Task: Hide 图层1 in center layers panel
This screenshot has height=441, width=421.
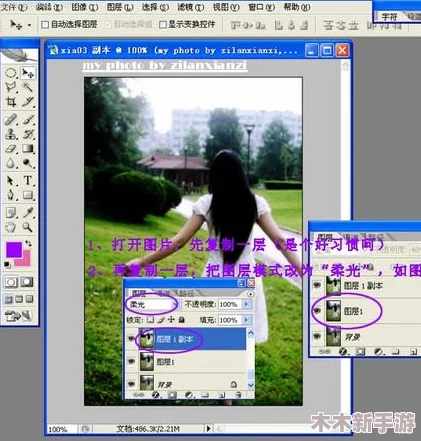Action: point(132,362)
